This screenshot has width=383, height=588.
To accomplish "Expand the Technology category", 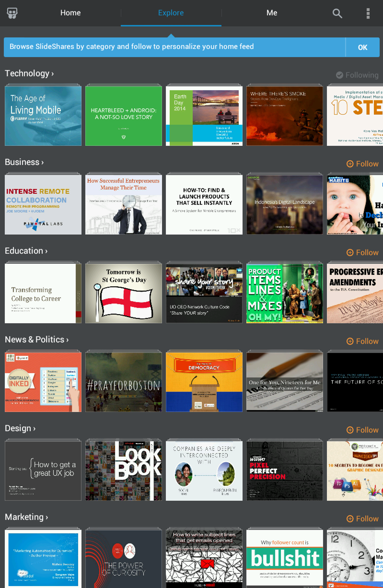I will pos(29,73).
